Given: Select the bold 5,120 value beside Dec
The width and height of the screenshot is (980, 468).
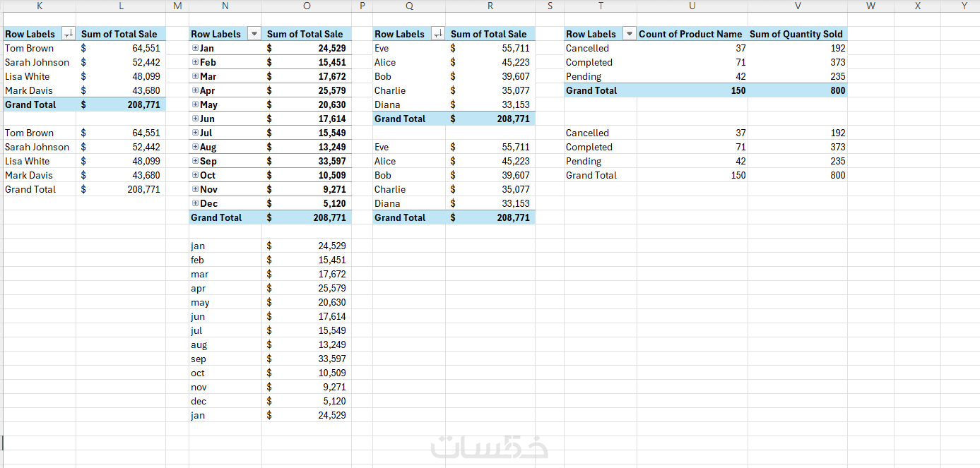Looking at the screenshot, I should click(x=307, y=203).
